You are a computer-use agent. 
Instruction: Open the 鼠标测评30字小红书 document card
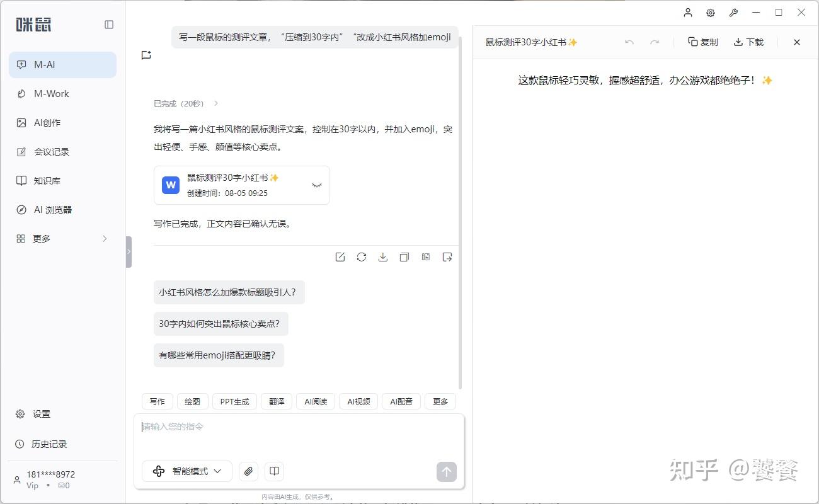click(x=242, y=185)
